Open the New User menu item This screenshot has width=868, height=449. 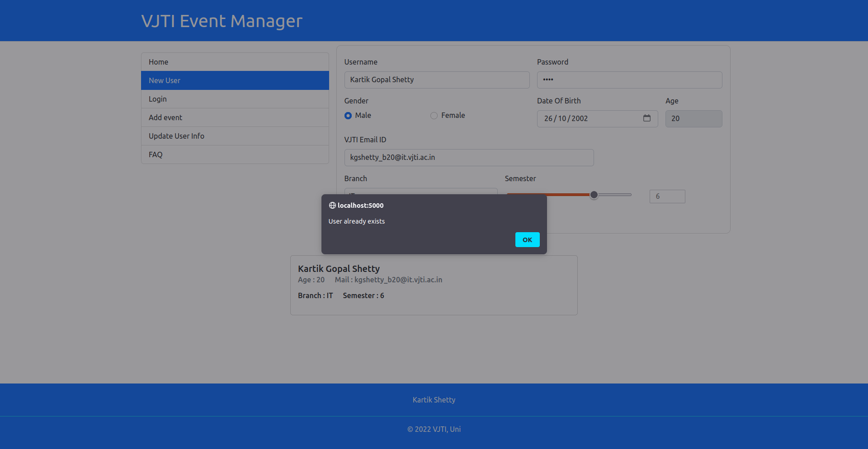coord(235,80)
